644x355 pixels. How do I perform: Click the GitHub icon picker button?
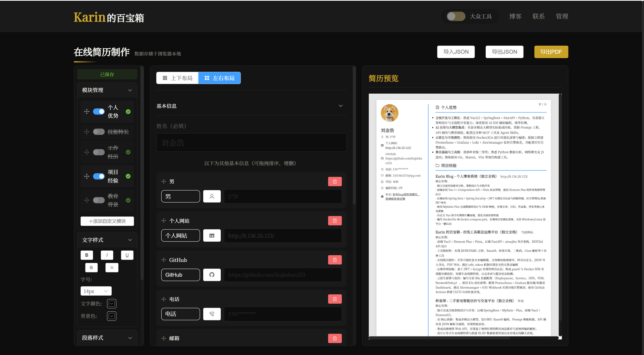[x=212, y=275]
